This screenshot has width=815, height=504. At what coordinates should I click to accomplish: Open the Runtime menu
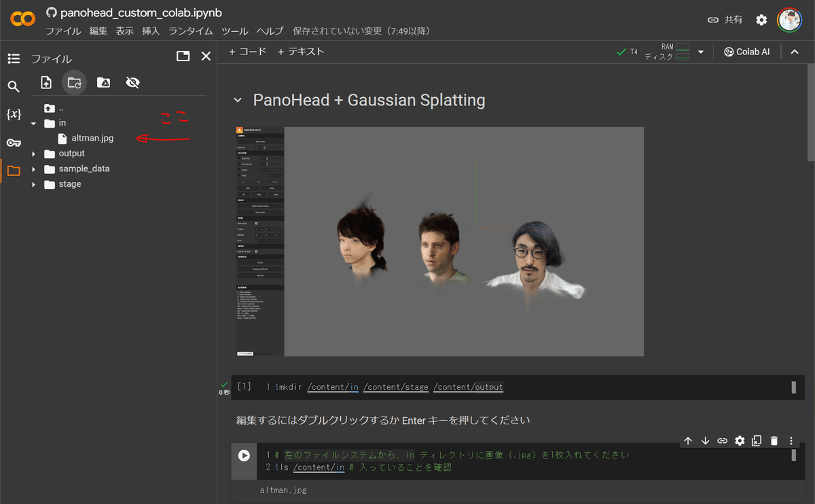pos(190,31)
